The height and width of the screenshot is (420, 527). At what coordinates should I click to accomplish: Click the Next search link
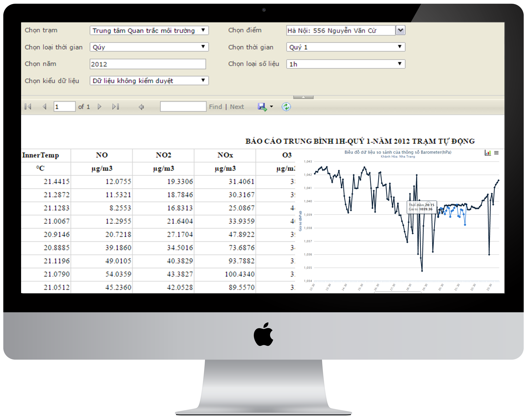pos(237,107)
